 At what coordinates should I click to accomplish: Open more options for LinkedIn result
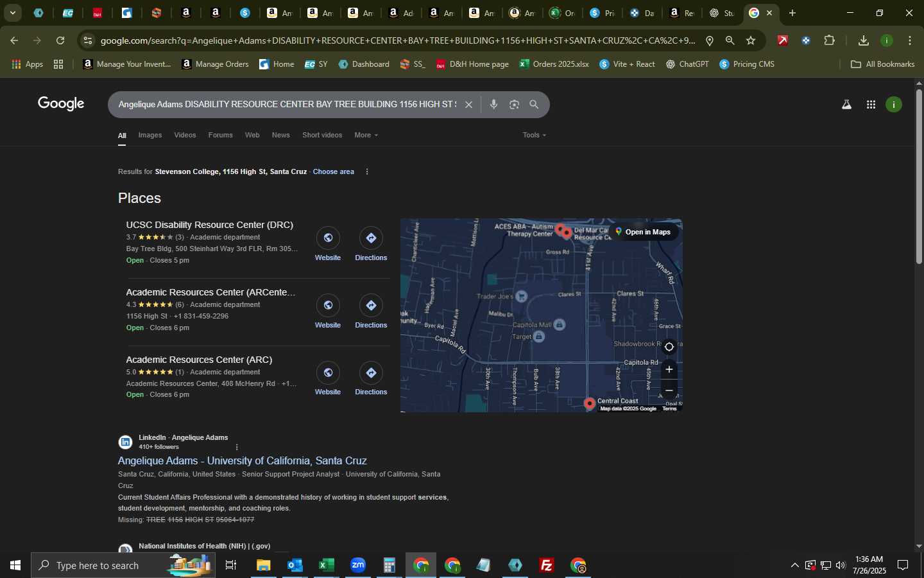click(x=237, y=447)
